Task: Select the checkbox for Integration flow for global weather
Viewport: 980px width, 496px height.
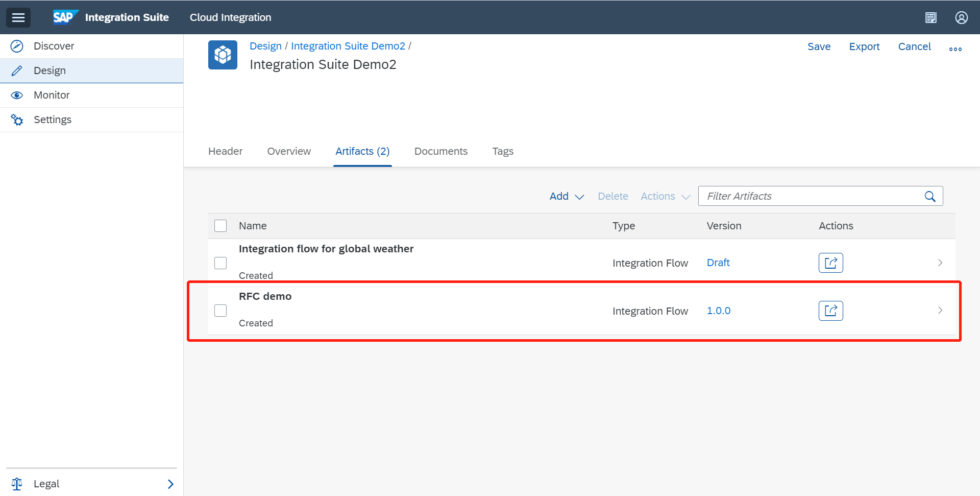Action: point(220,263)
